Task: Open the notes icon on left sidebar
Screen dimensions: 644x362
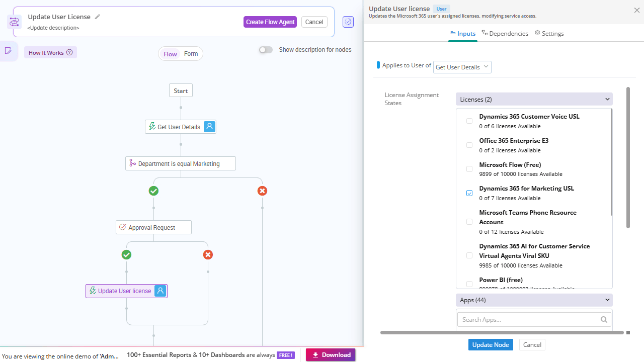Action: click(8, 50)
